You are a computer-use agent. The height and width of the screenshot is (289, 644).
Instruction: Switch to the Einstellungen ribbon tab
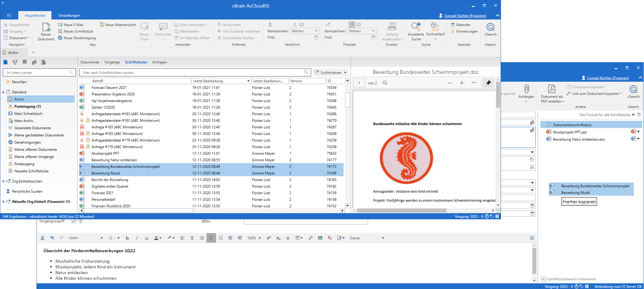click(69, 15)
